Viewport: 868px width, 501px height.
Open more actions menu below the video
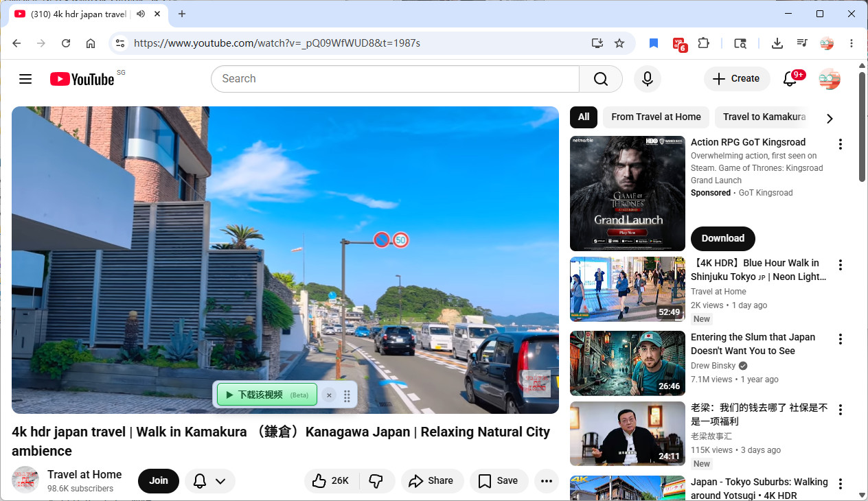coord(547,481)
